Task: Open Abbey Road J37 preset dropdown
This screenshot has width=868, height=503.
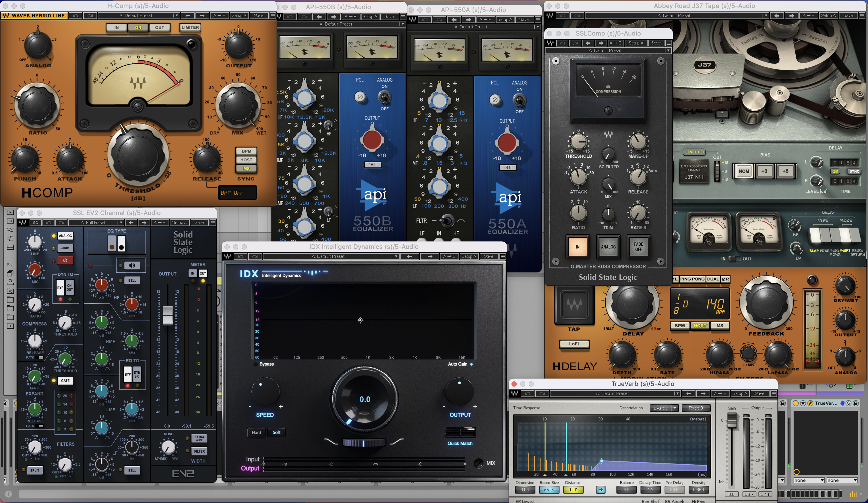Action: 677,15
